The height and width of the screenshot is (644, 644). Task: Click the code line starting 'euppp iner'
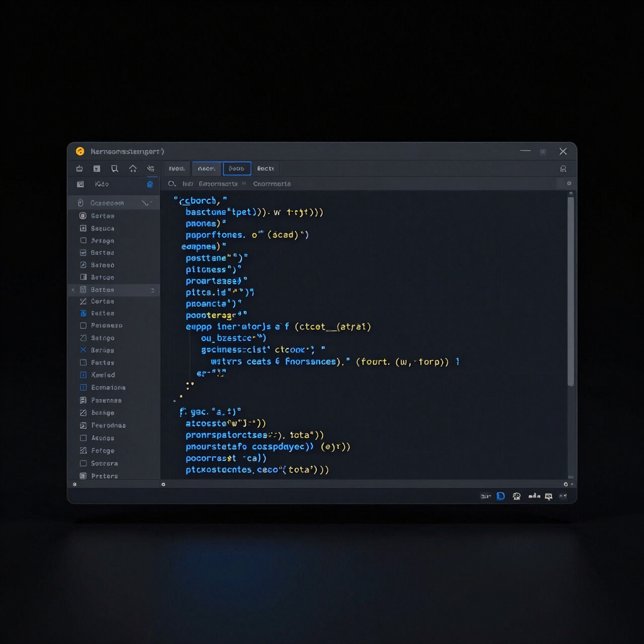pos(278,327)
